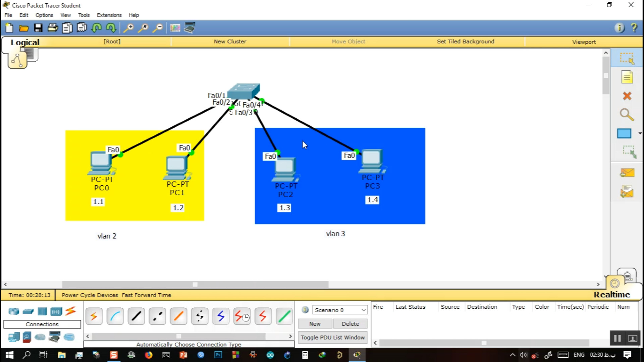The image size is (644, 362).
Task: Select the Console light-blue cable
Action: tap(115, 316)
